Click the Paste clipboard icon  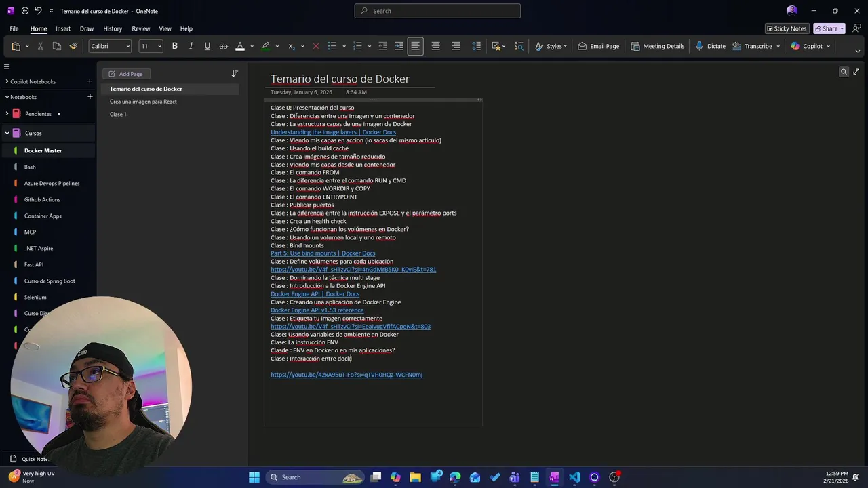pos(16,46)
